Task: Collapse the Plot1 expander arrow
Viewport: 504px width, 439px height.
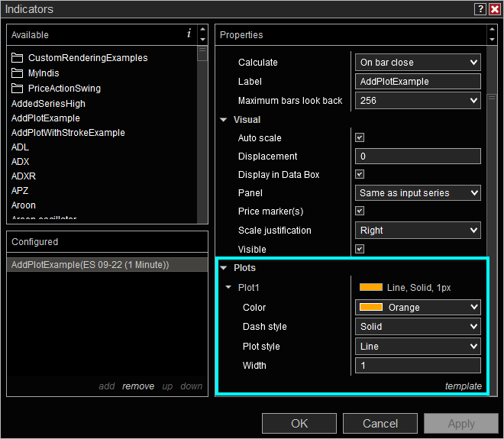Action: click(x=228, y=288)
